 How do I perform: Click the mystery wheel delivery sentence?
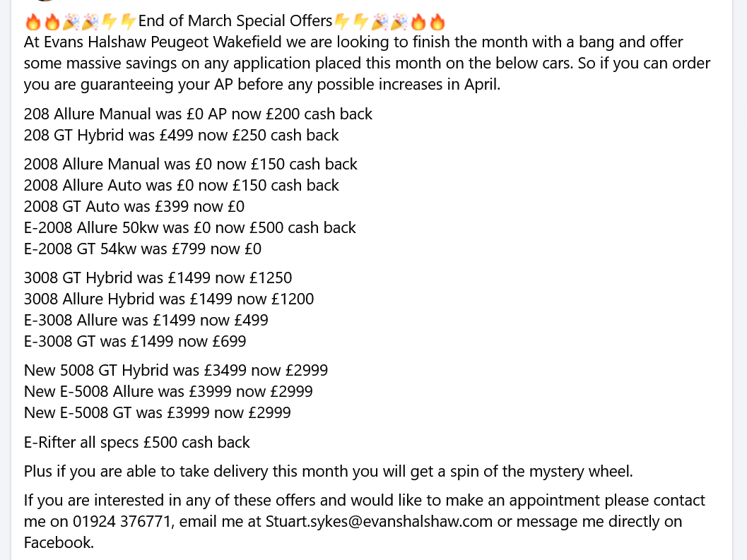(x=328, y=471)
